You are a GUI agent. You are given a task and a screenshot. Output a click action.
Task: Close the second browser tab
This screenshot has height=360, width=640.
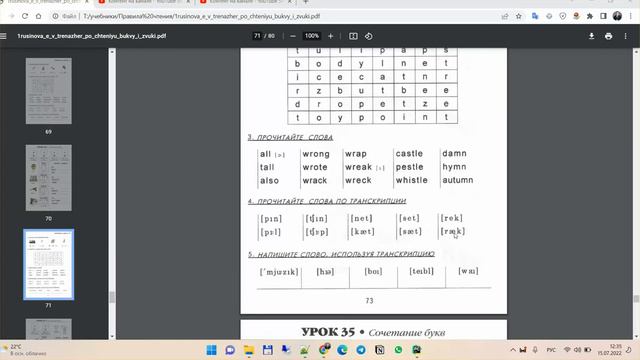point(189,2)
